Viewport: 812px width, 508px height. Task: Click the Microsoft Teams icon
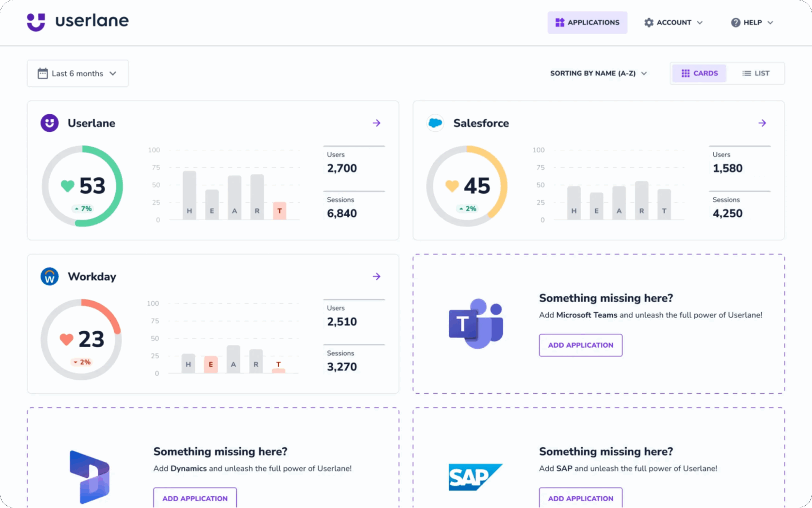[476, 323]
